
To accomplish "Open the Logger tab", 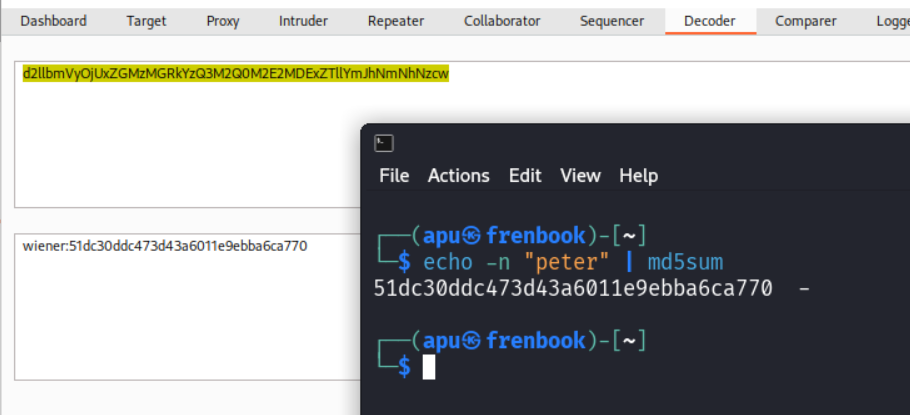I will 891,21.
